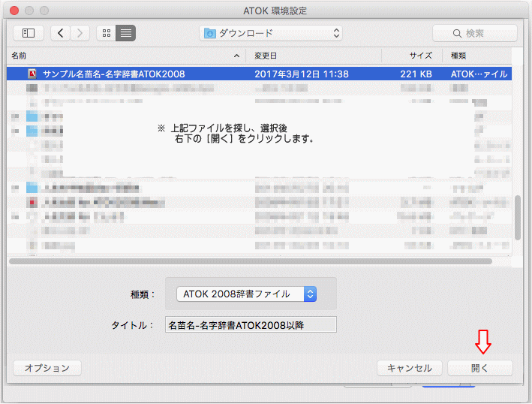The width and height of the screenshot is (532, 404).
Task: Click the horizontal scrollbar of file list
Action: [251, 261]
